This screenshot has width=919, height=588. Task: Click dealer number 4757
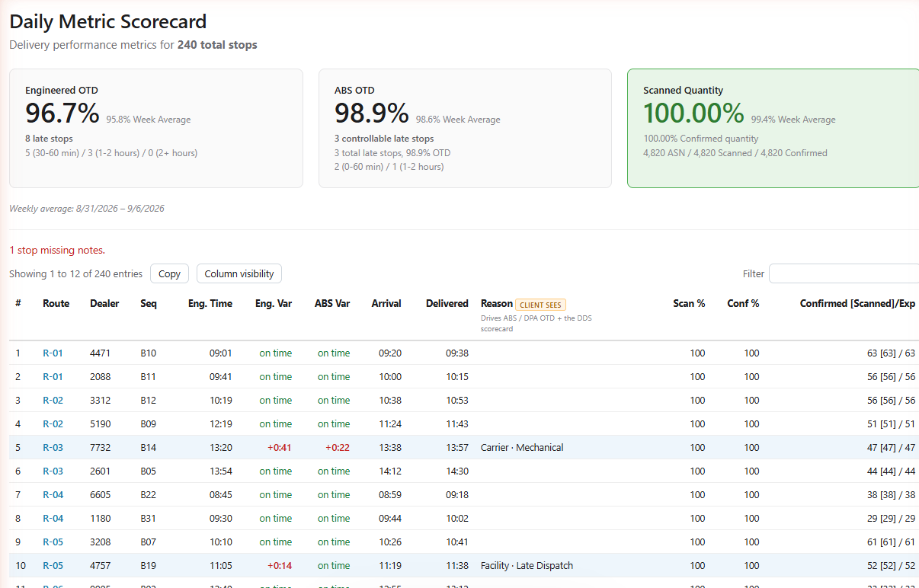pyautogui.click(x=100, y=565)
